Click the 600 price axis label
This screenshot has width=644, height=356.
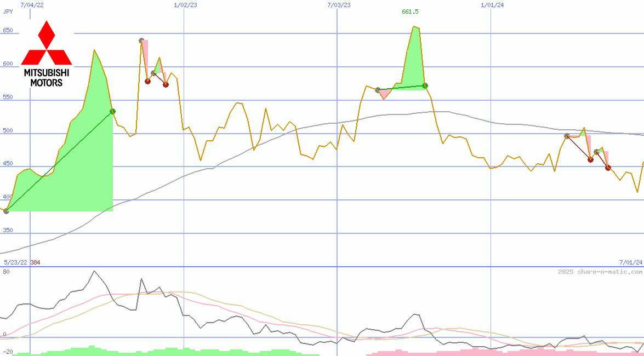[8, 64]
